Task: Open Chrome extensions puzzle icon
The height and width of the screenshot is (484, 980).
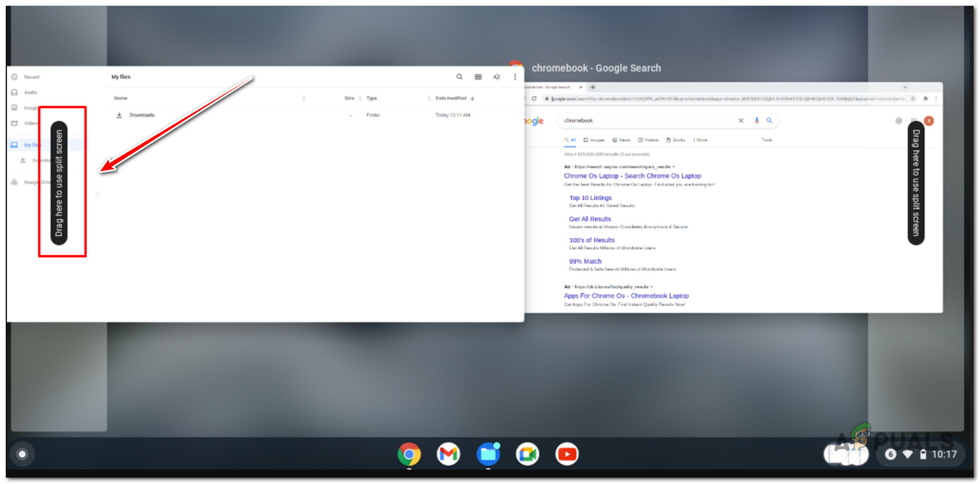Action: [925, 99]
